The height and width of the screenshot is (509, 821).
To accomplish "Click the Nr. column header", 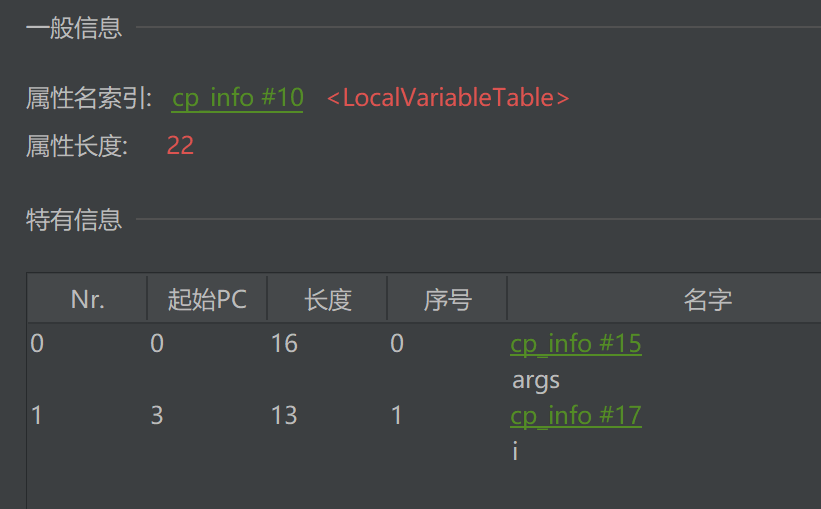I will point(88,300).
